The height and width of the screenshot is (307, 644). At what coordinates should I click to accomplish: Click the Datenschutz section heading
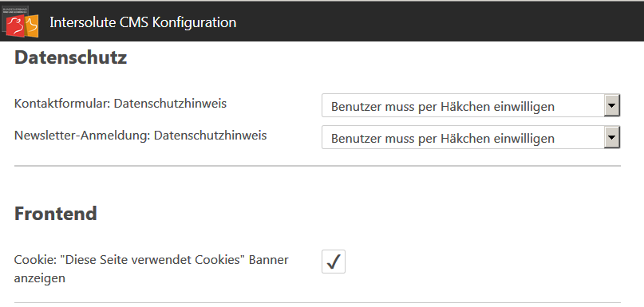point(71,58)
